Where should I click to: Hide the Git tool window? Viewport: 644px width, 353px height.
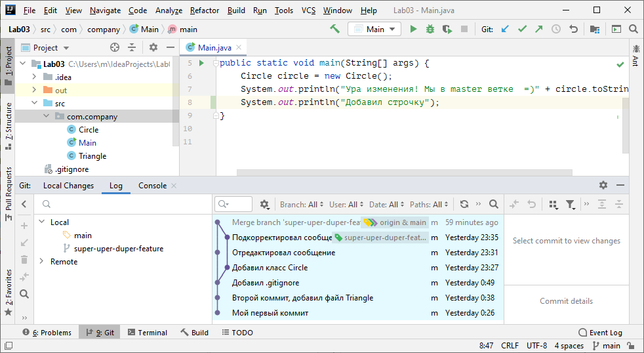[x=620, y=185]
